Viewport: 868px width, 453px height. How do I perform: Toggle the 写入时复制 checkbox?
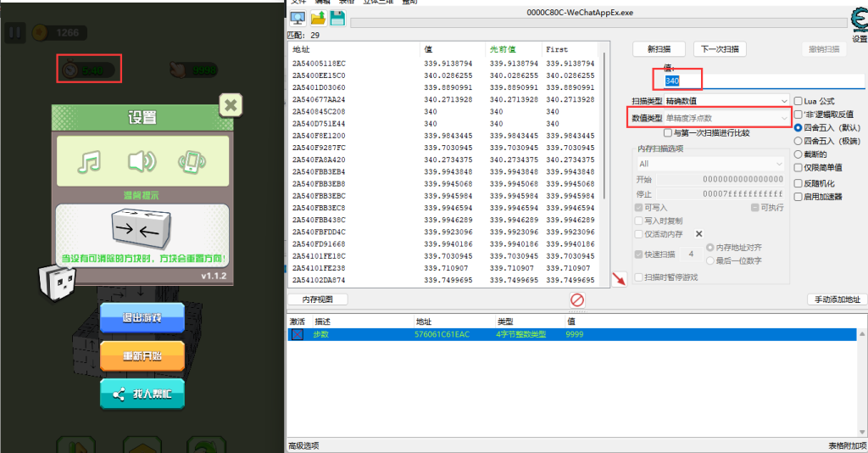coord(639,221)
